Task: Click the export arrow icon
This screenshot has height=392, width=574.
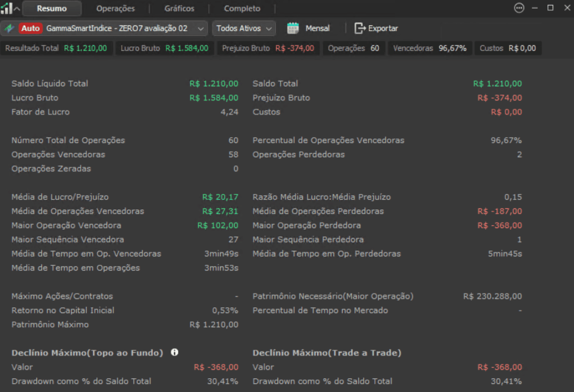Action: pyautogui.click(x=360, y=28)
